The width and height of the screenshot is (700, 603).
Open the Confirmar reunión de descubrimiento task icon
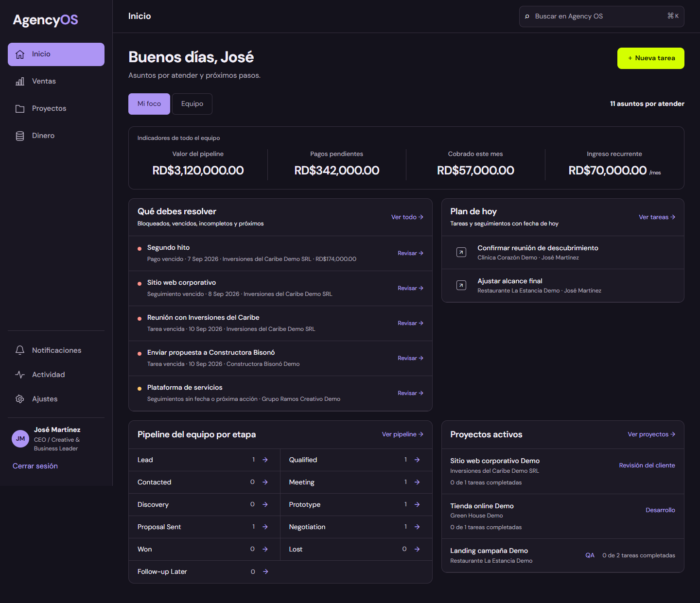pos(461,252)
